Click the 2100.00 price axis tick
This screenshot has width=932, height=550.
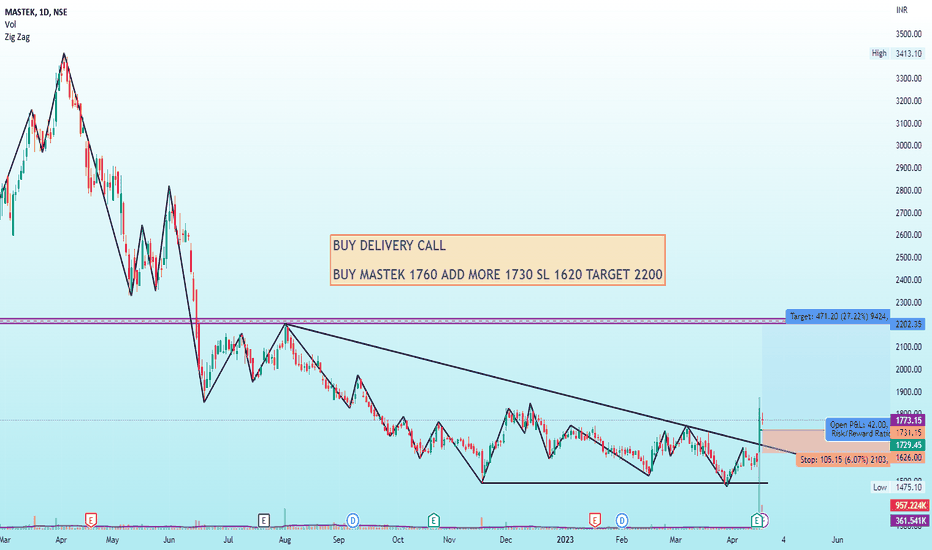(909, 347)
